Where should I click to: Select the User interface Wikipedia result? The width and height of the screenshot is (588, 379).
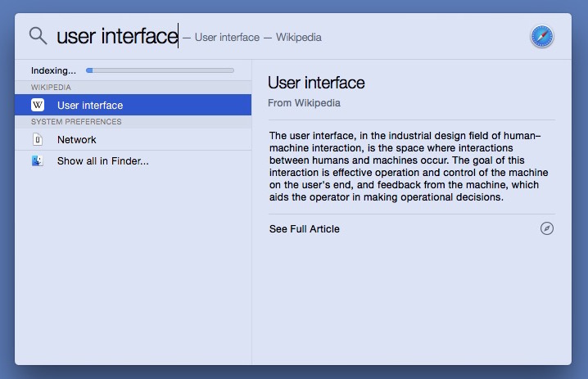[x=133, y=105]
